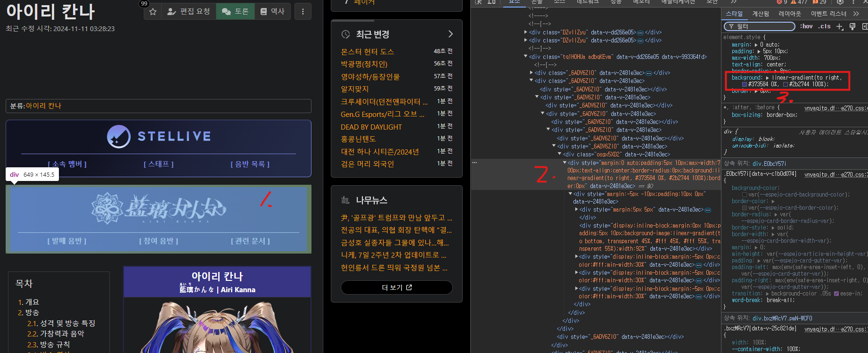Open the [음반 목록] link

tap(250, 164)
